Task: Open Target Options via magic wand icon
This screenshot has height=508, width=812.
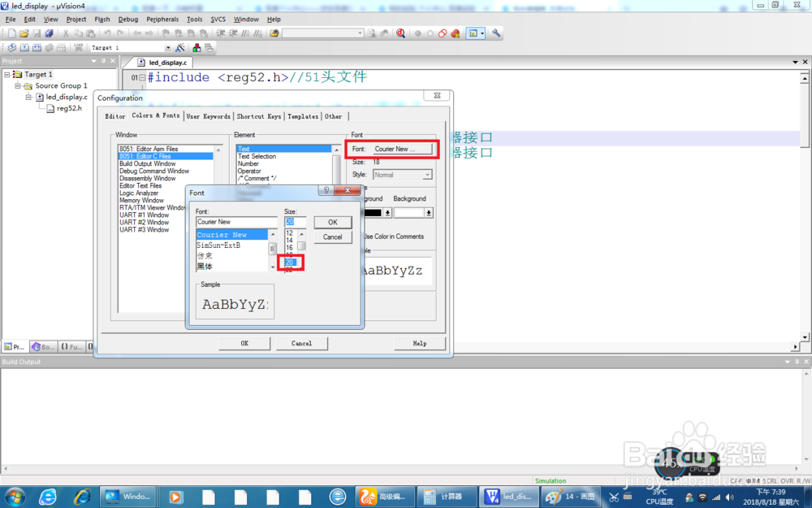Action: [179, 48]
